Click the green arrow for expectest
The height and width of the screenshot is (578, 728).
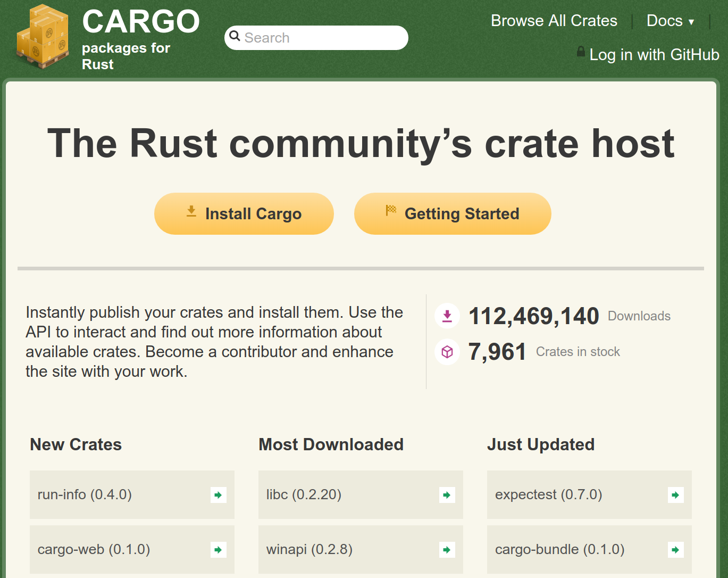[x=675, y=495]
